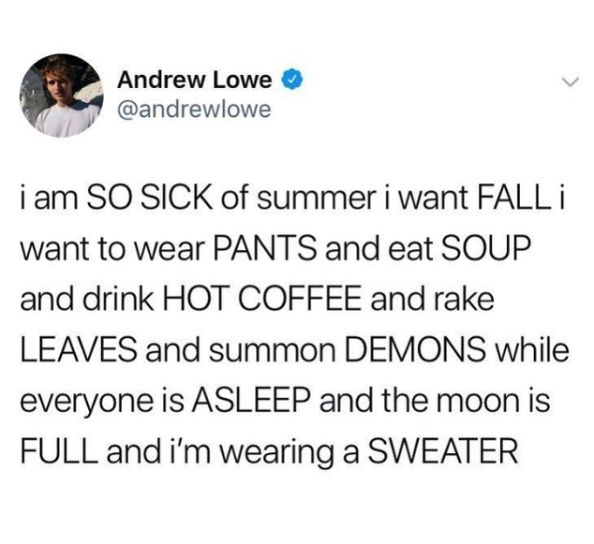Click the word ASLEEP in tweet
The width and height of the screenshot is (594, 544).
(252, 400)
